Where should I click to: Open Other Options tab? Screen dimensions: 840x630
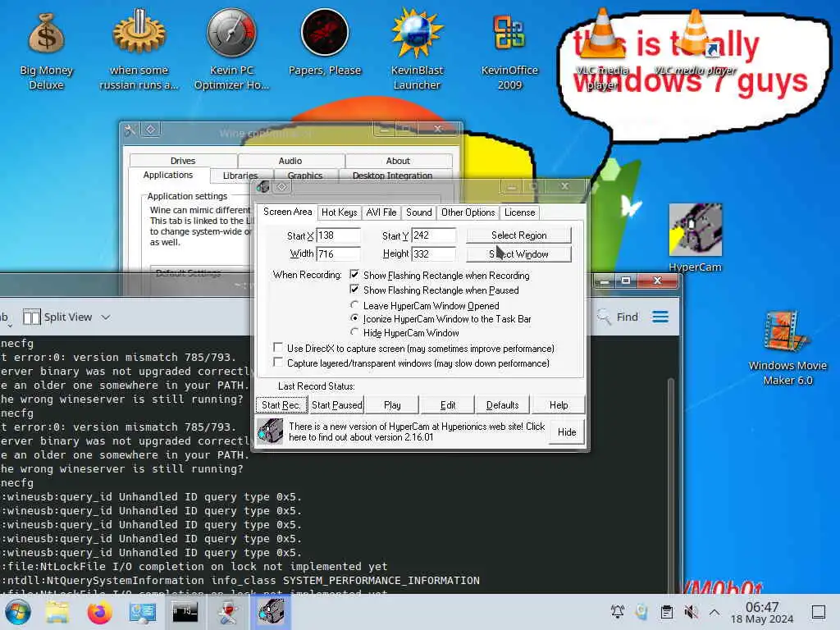tap(468, 212)
